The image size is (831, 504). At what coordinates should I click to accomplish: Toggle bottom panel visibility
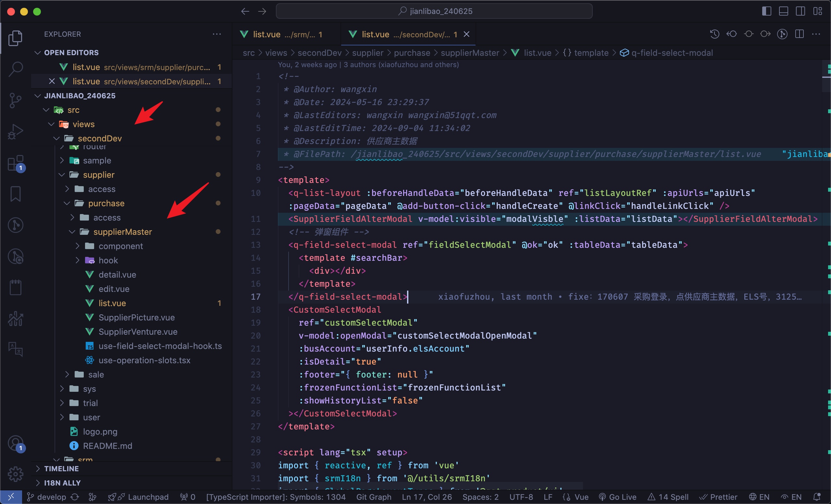784,11
